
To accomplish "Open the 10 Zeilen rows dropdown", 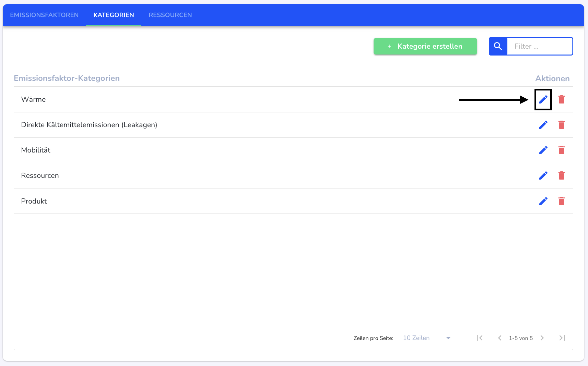I will (427, 338).
